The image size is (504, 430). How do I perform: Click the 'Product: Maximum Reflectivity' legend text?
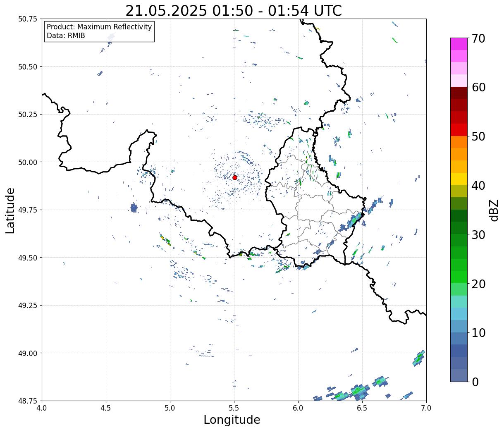click(99, 27)
